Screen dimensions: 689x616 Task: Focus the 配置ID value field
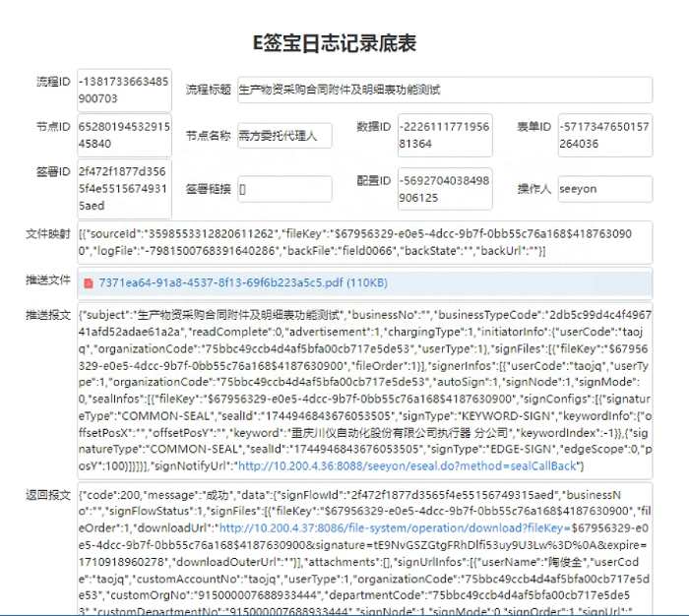point(444,189)
